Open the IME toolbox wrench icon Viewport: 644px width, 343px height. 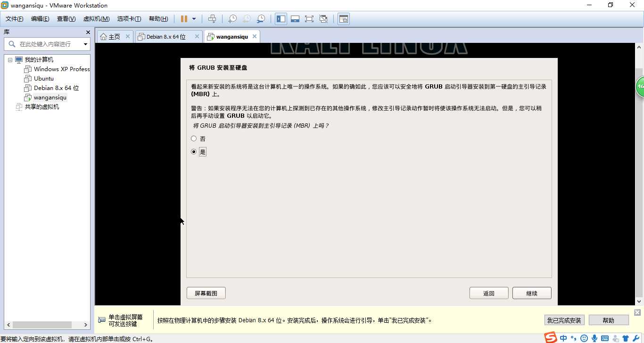coord(636,338)
